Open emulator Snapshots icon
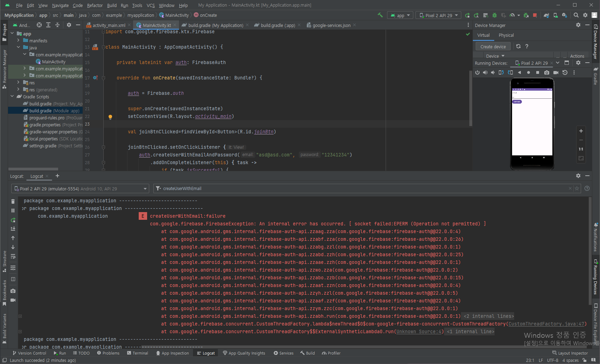This screenshot has height=364, width=600. tap(565, 72)
